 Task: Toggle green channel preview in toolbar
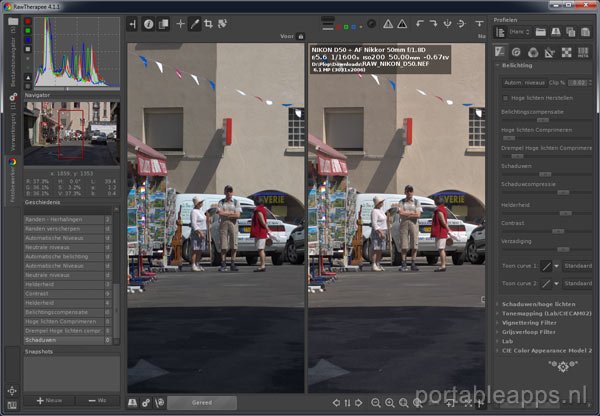point(346,27)
